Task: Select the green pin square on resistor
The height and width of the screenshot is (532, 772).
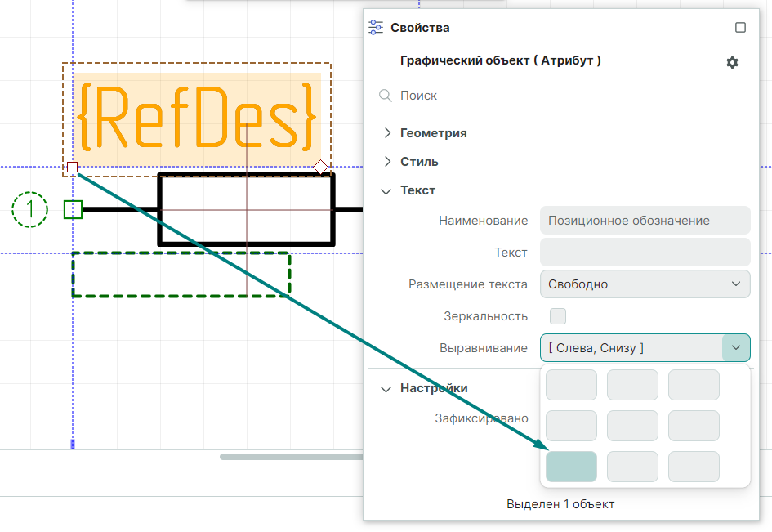Action: click(73, 210)
